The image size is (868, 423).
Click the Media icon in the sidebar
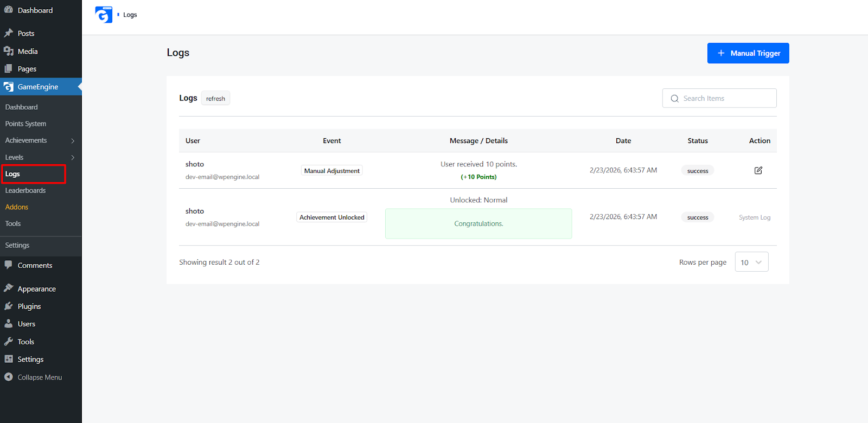pyautogui.click(x=9, y=51)
